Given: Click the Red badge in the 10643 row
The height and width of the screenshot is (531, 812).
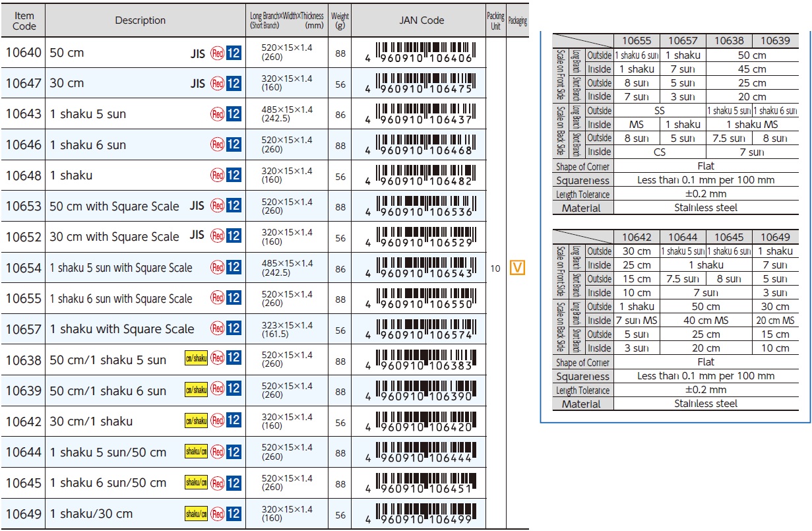Looking at the screenshot, I should click(x=217, y=114).
